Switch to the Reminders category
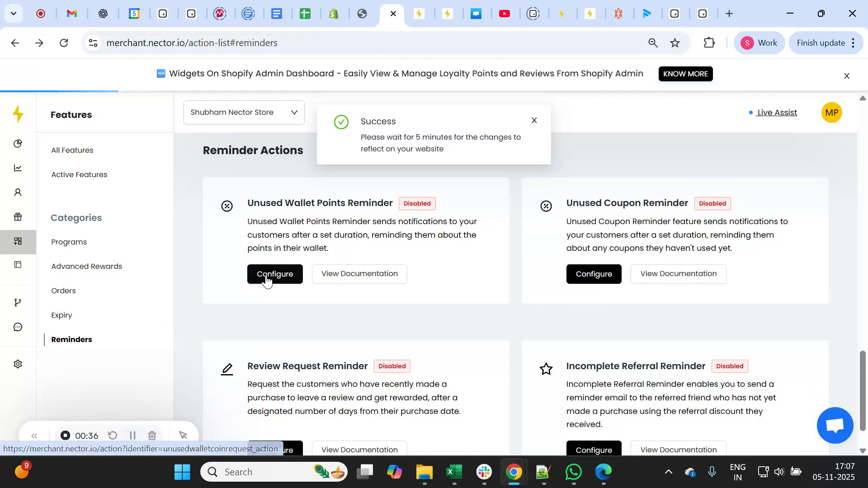The width and height of the screenshot is (868, 488). (x=71, y=339)
